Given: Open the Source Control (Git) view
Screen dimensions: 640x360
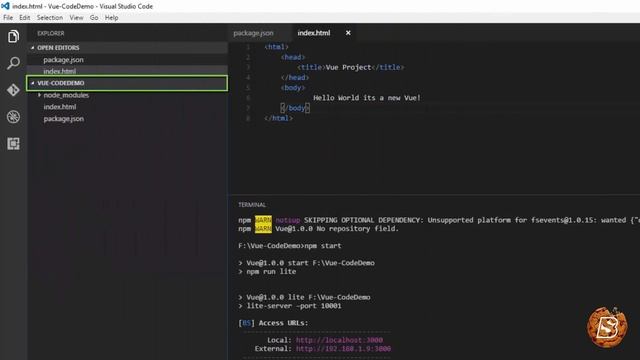Looking at the screenshot, I should click(13, 90).
